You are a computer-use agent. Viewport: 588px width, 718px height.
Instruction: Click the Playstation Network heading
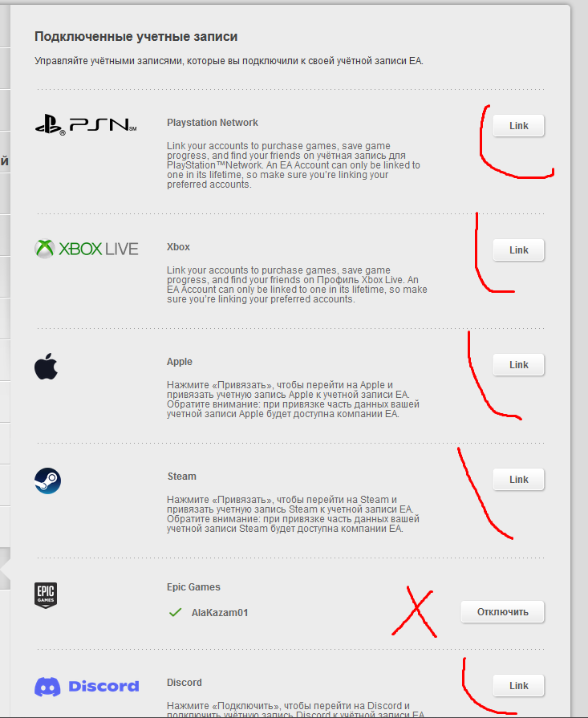tap(213, 123)
